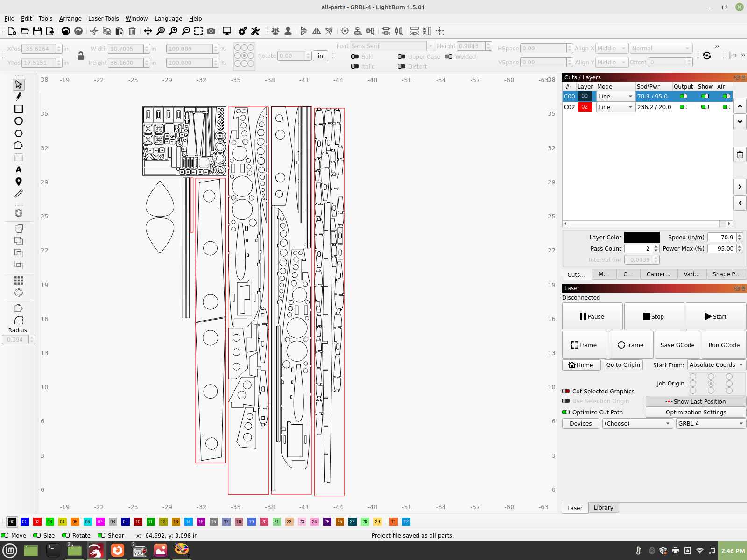
Task: Select the Draw Lines pencil tool
Action: point(19,97)
